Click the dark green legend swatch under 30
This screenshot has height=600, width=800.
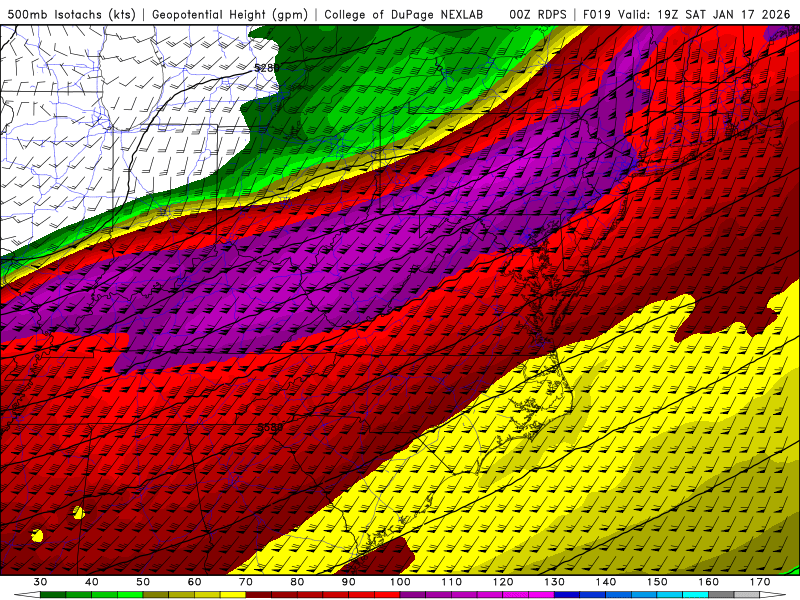click(x=53, y=595)
